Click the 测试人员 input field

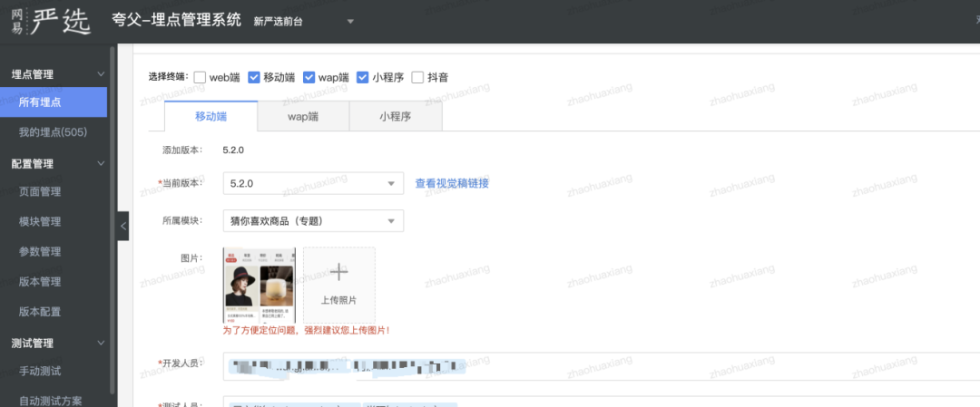pos(602,402)
